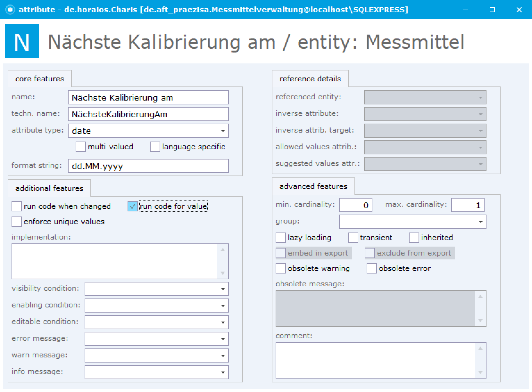Click into the comment text box
This screenshot has width=532, height=392.
tap(376, 360)
